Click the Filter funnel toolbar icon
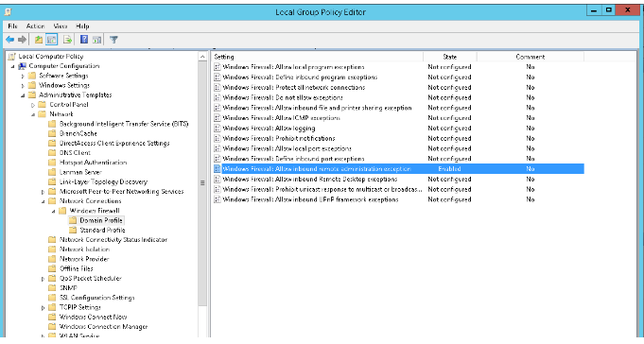Screen dimensions: 644x344 [x=113, y=40]
